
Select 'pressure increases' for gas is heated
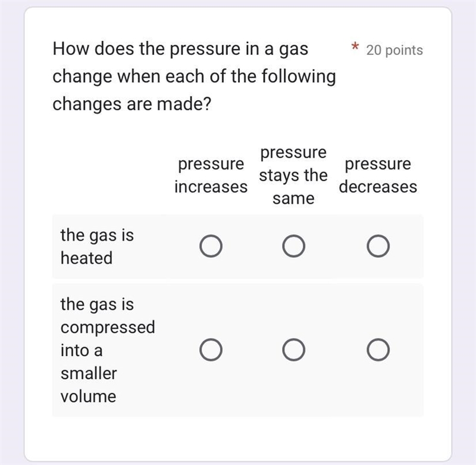click(x=211, y=246)
